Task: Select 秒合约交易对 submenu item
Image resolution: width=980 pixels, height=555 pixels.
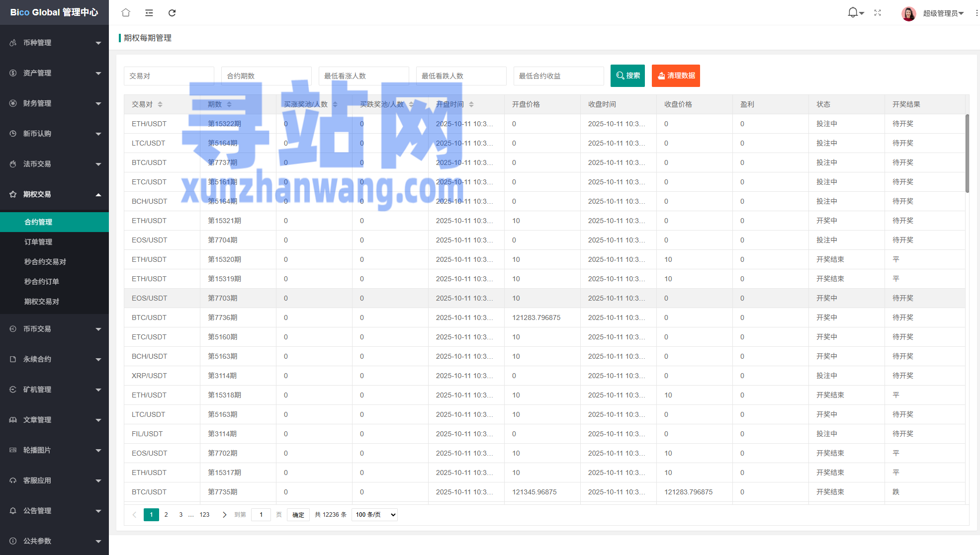Action: click(45, 262)
